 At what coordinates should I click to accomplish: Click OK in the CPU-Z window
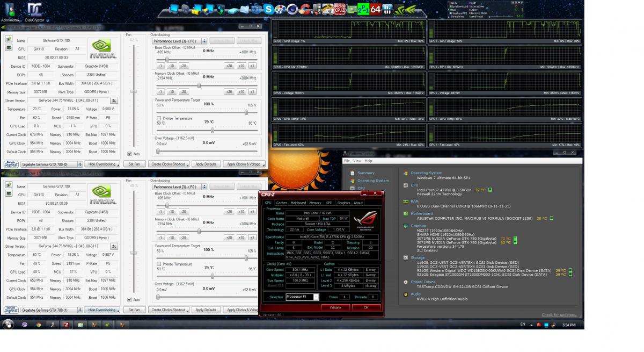tap(366, 307)
